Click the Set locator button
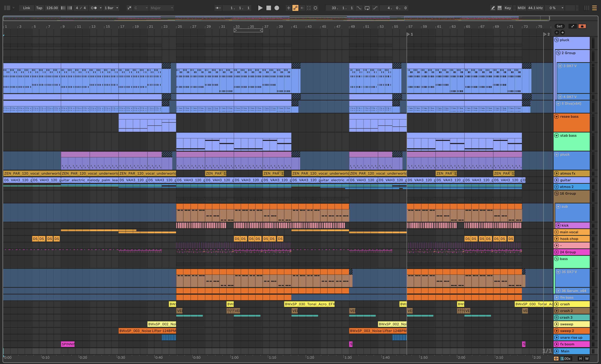Image resolution: width=601 pixels, height=364 pixels. pos(559,26)
